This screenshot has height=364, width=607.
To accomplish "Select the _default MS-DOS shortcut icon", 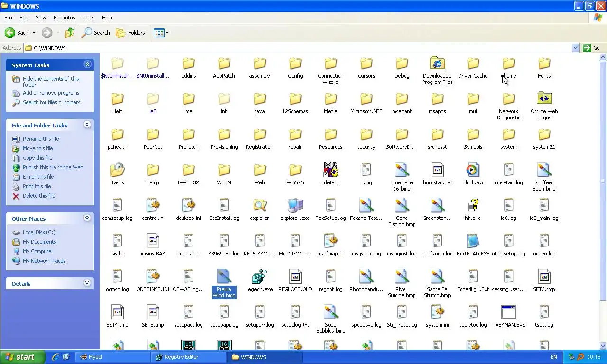I will click(x=331, y=170).
